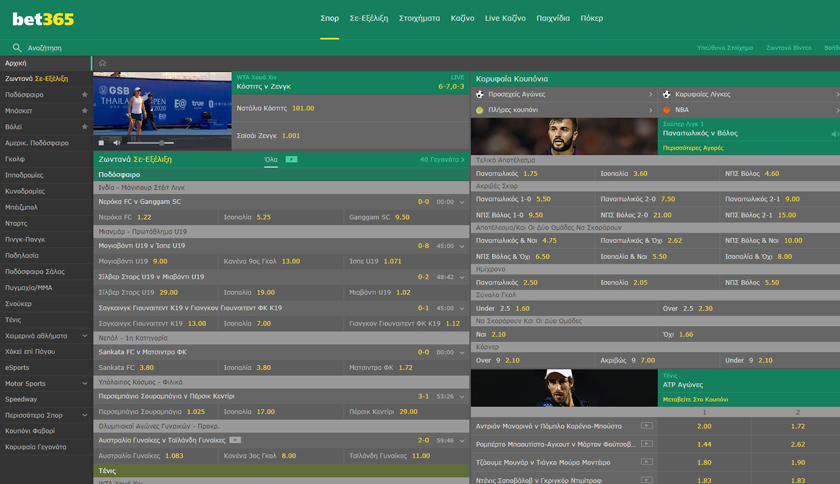Viewport: 840px width, 484px height.
Task: Expand Sankata FC v Ματσιντρα ΦΚ match
Action: pos(462,352)
